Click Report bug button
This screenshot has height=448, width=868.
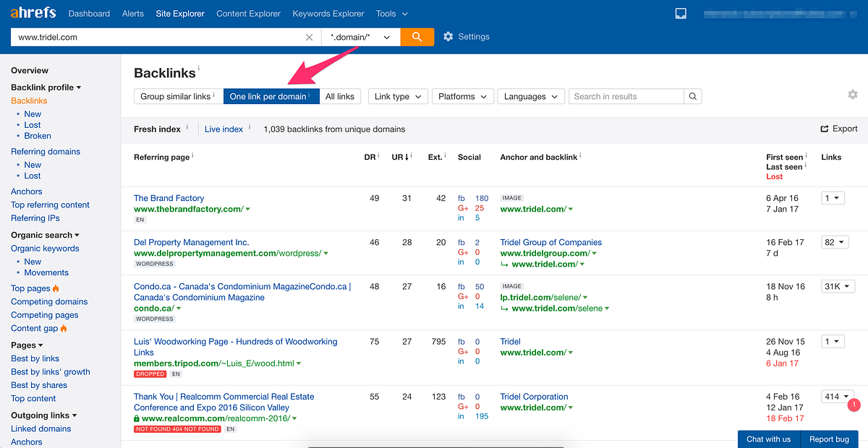tap(829, 439)
